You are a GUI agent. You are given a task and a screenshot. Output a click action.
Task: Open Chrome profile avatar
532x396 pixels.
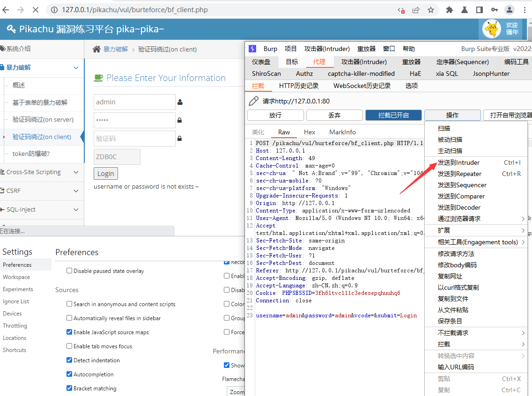click(x=509, y=10)
